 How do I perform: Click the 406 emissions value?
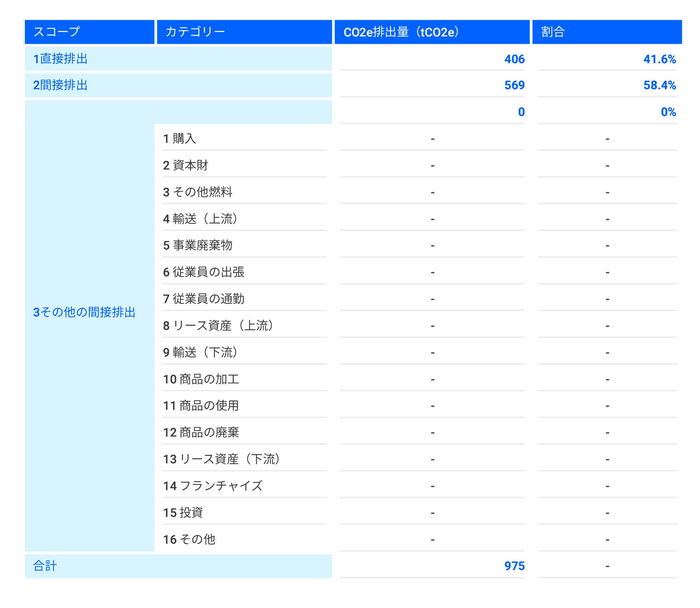pyautogui.click(x=514, y=59)
